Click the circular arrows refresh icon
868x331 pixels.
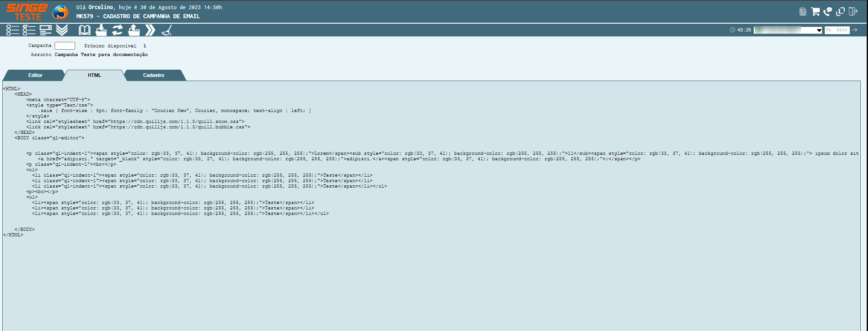117,30
